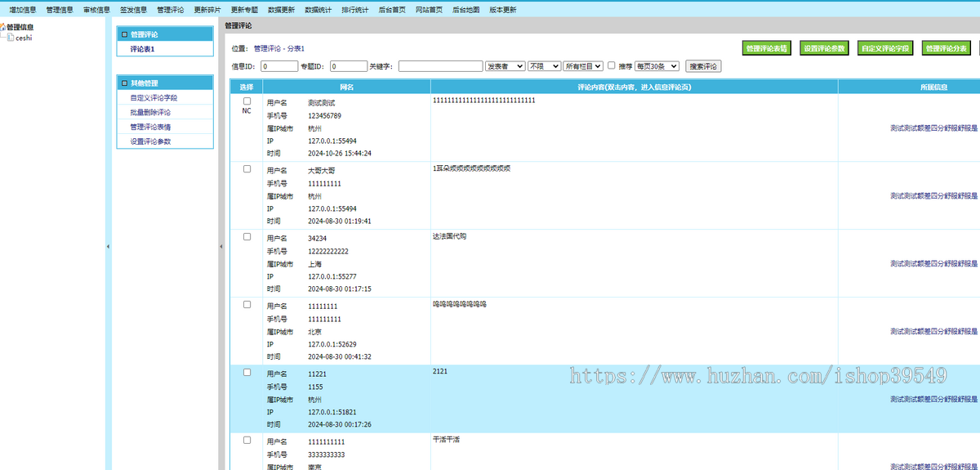Screen dimensions: 980x470
Task: Open 更新碎片 in the top menu
Action: coord(207,10)
